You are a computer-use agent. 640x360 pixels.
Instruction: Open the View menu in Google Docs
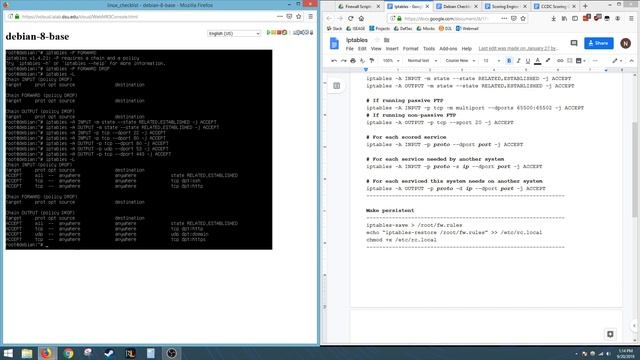[376, 49]
